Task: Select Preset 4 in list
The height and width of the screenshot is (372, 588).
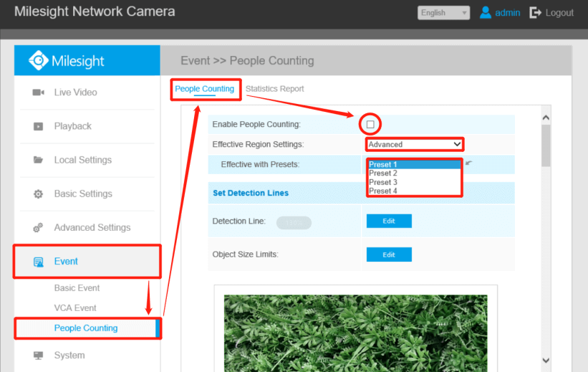Action: 415,191
